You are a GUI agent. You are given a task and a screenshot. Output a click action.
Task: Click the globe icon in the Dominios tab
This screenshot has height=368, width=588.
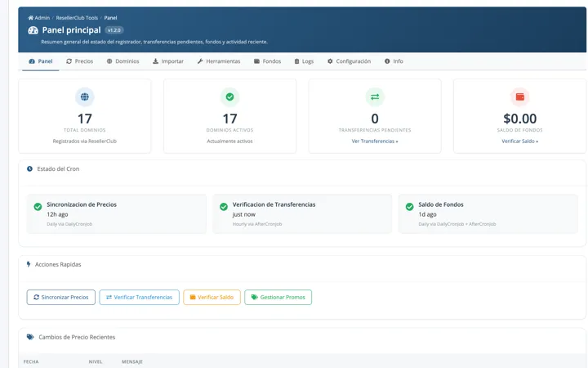pos(109,61)
